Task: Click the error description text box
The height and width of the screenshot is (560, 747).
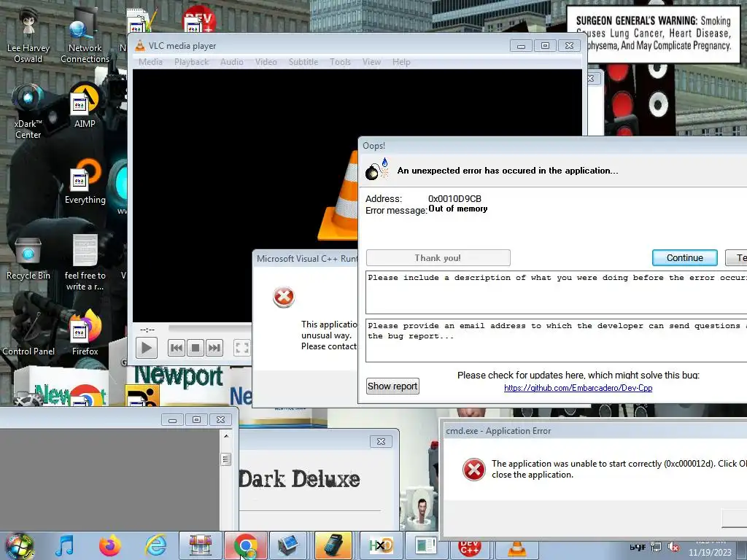Action: [x=556, y=292]
